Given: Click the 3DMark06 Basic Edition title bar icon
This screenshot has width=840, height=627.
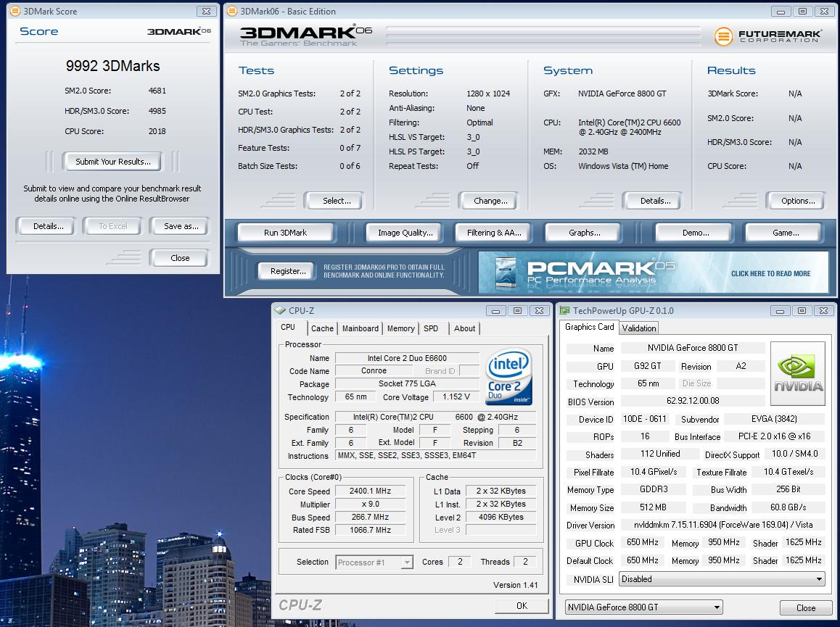Looking at the screenshot, I should [x=233, y=11].
